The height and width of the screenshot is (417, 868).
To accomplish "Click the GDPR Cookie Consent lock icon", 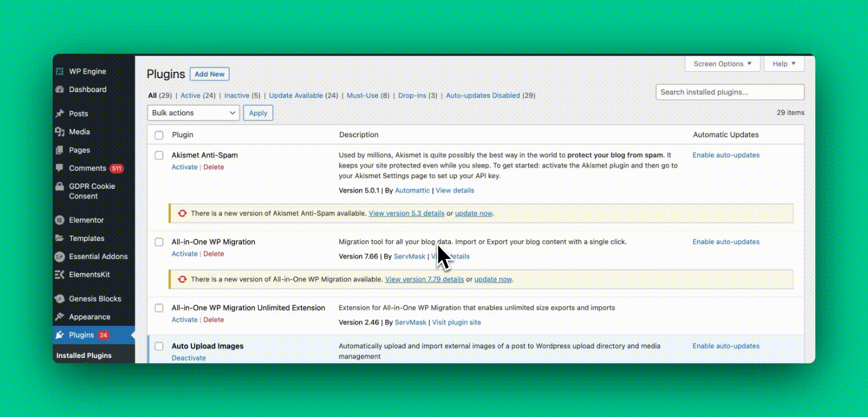I will [59, 186].
